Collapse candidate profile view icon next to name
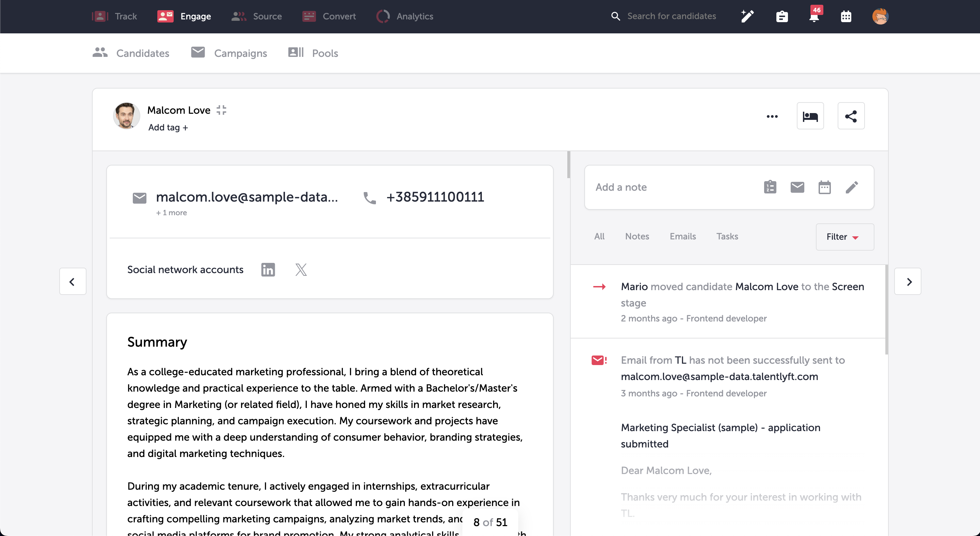Image resolution: width=980 pixels, height=536 pixels. tap(221, 110)
